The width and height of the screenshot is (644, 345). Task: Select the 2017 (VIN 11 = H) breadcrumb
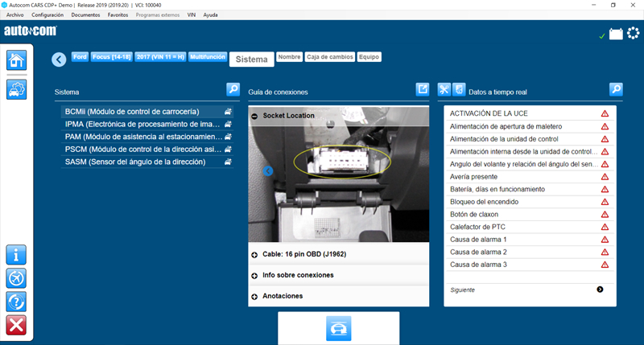[160, 57]
